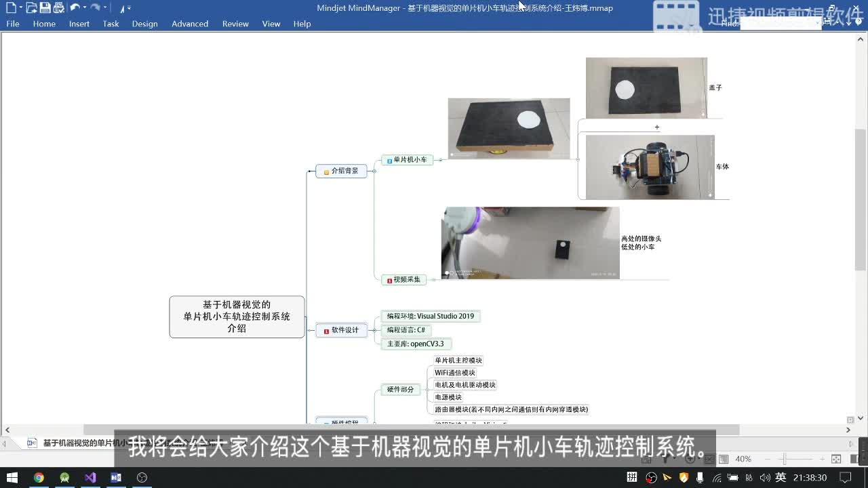The image size is (868, 488).
Task: Switch to the Insert ribbon tab
Action: [x=79, y=24]
